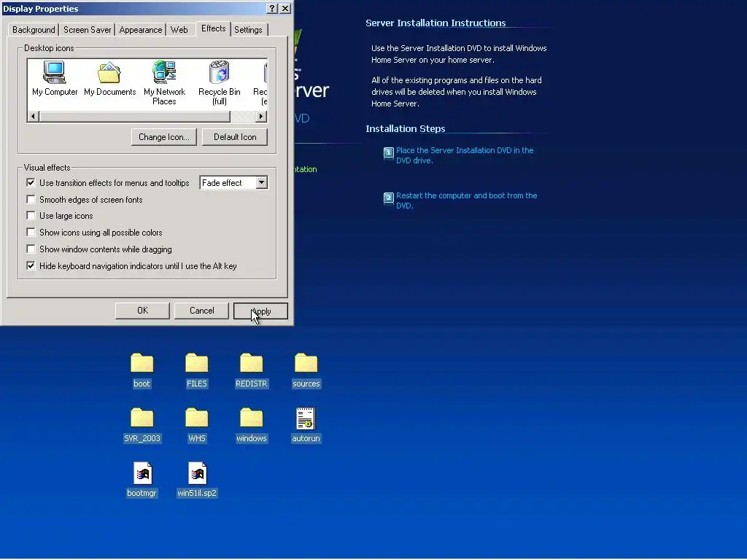The height and width of the screenshot is (560, 747).
Task: Click the step 1 number icon
Action: tap(389, 153)
